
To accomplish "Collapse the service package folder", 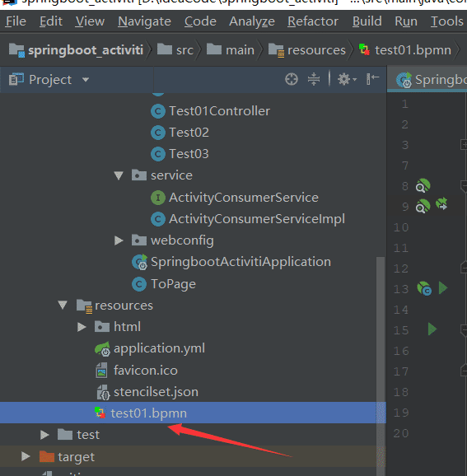I will click(x=119, y=175).
